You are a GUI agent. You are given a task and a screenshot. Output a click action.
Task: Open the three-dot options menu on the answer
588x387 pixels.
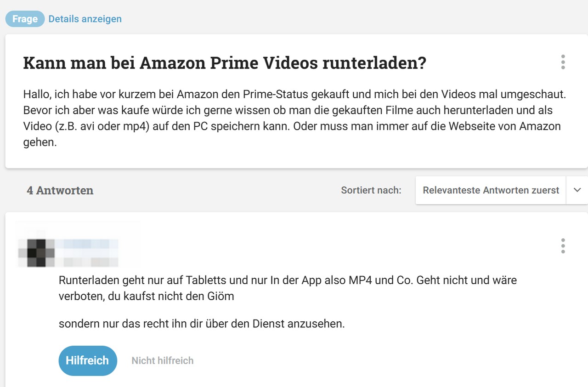coord(562,246)
